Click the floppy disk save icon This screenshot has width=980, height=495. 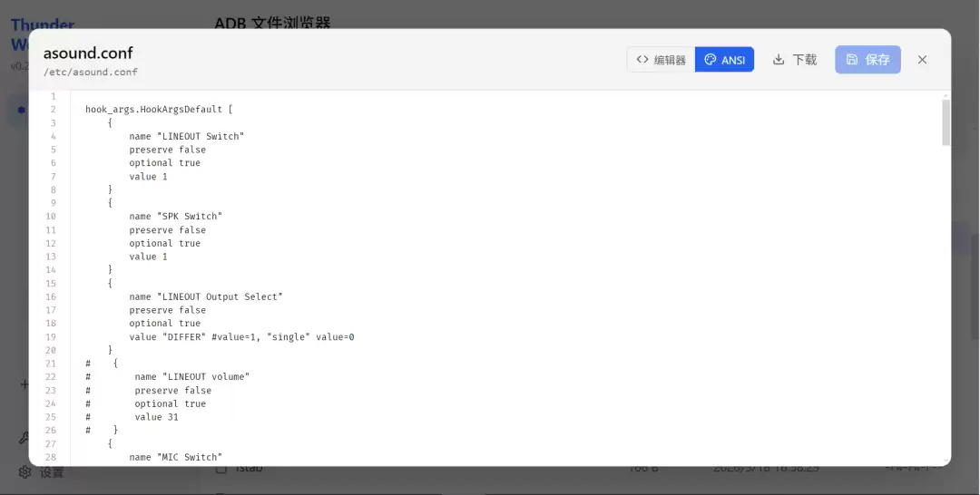coord(852,59)
